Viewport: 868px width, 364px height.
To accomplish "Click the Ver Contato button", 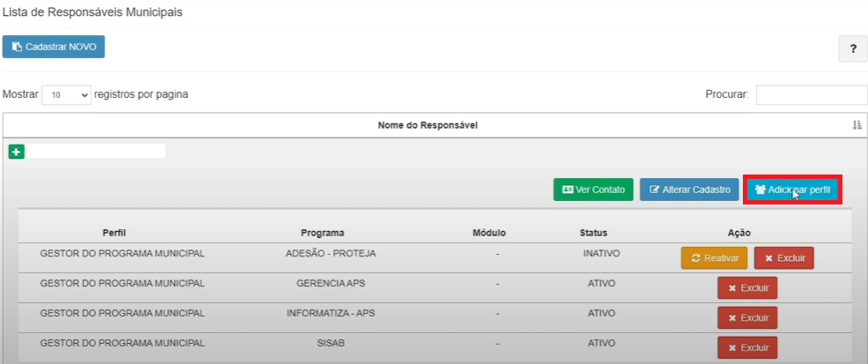I will pyautogui.click(x=593, y=189).
